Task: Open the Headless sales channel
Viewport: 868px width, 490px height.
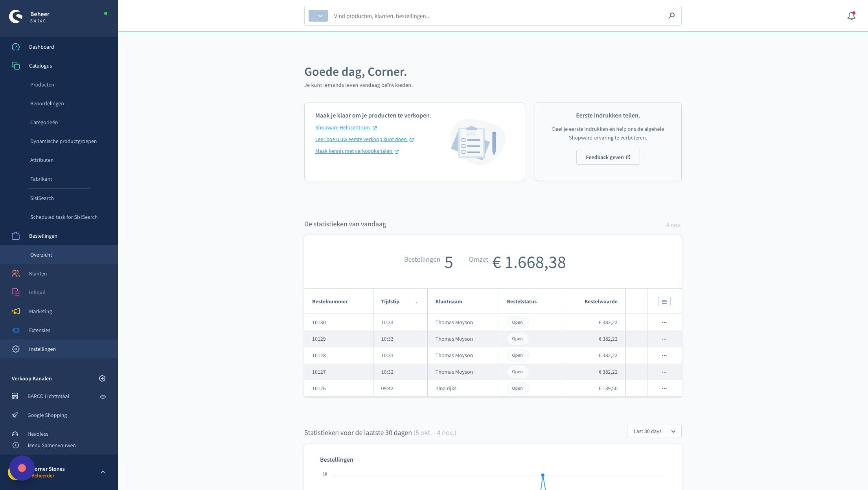Action: (38, 434)
